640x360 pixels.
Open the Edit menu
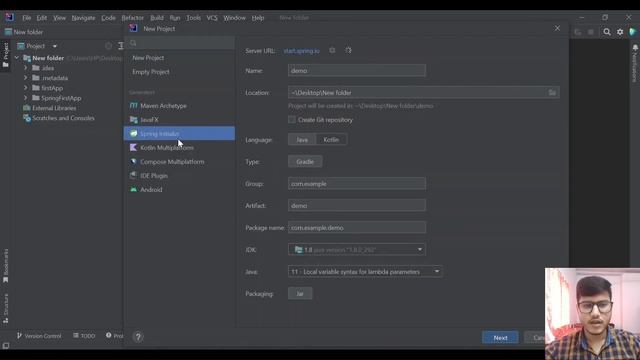tap(42, 18)
